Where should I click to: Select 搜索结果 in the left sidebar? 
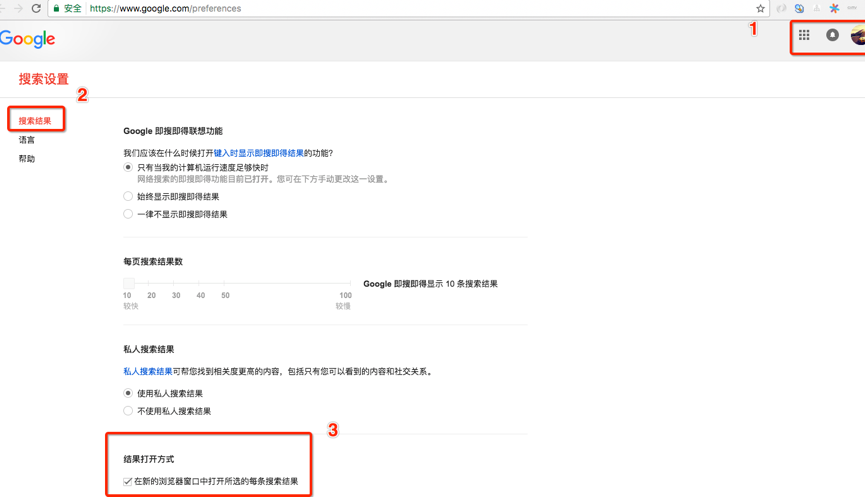click(x=35, y=120)
